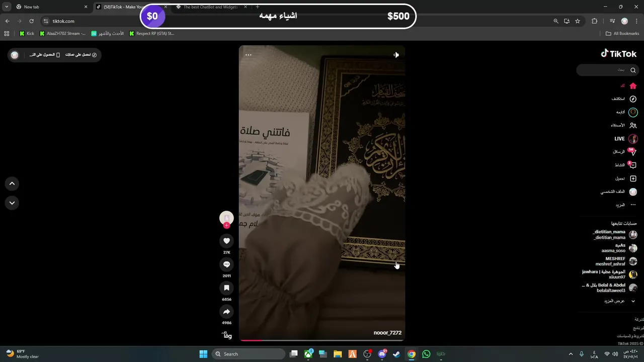Screen dimensions: 644x362
Task: Open the xiiuun97 followed account
Action: 609,275
